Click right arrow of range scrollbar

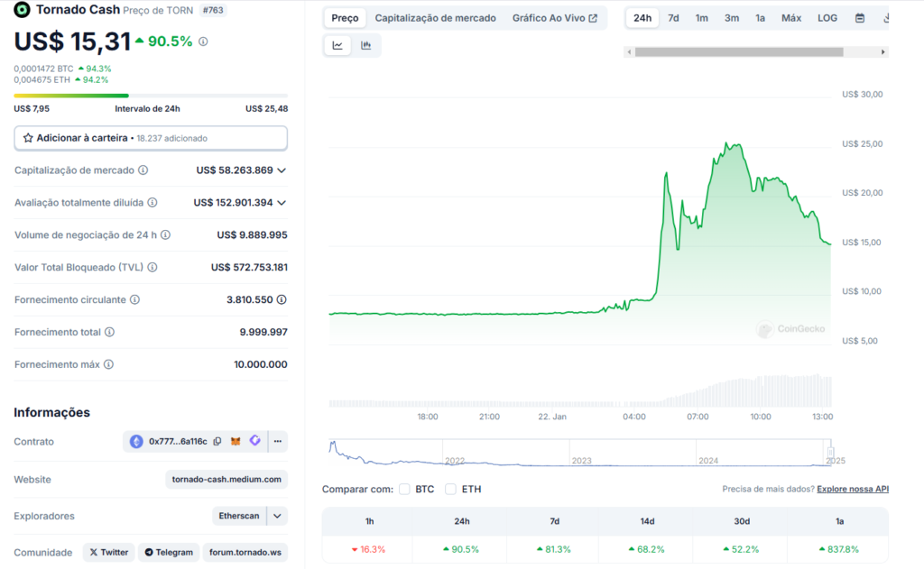point(882,51)
